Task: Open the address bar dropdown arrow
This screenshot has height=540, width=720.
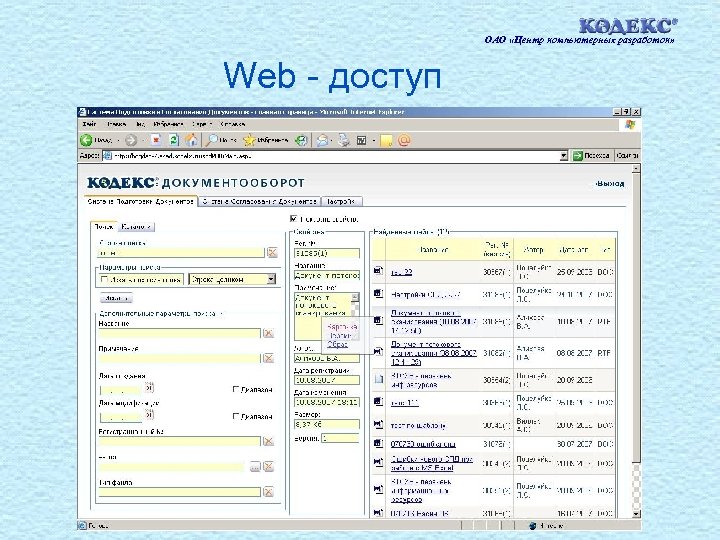Action: (564, 156)
